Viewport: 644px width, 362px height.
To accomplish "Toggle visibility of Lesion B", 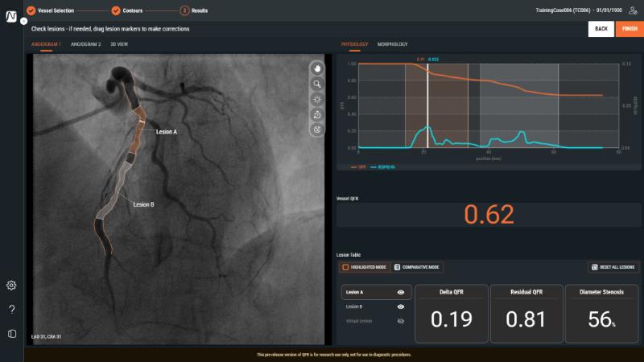I will [x=400, y=306].
